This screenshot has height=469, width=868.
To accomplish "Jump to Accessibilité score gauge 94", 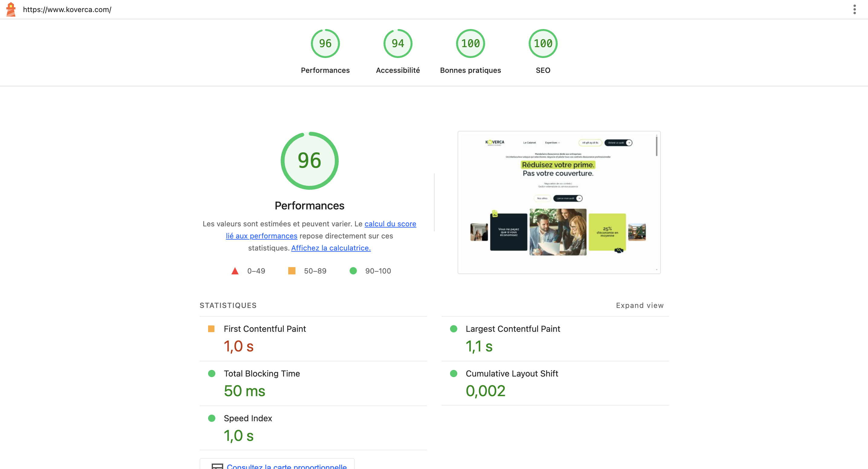I will tap(398, 44).
